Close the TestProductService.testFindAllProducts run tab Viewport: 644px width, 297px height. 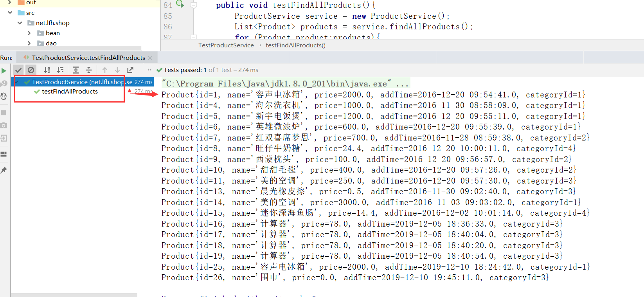(150, 58)
